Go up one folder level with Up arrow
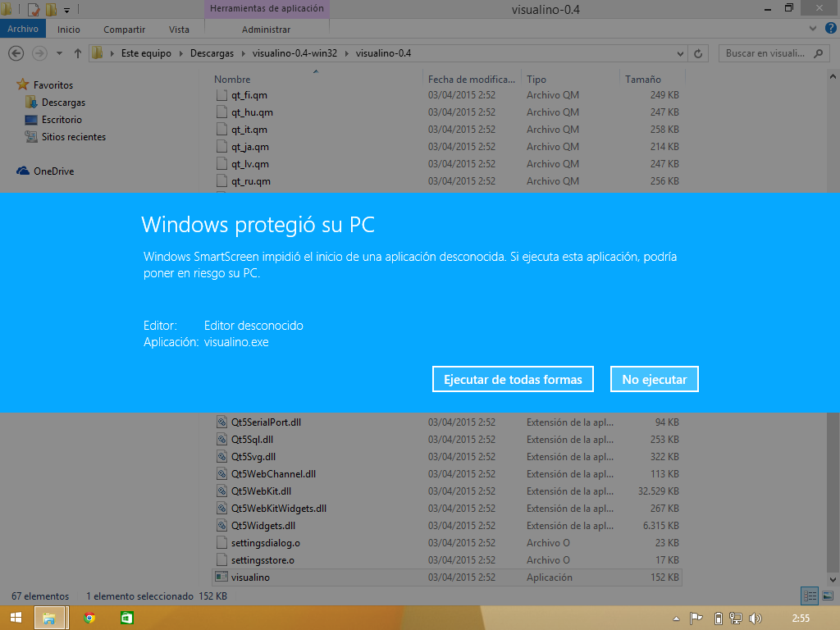Viewport: 840px width, 630px height. [x=78, y=53]
